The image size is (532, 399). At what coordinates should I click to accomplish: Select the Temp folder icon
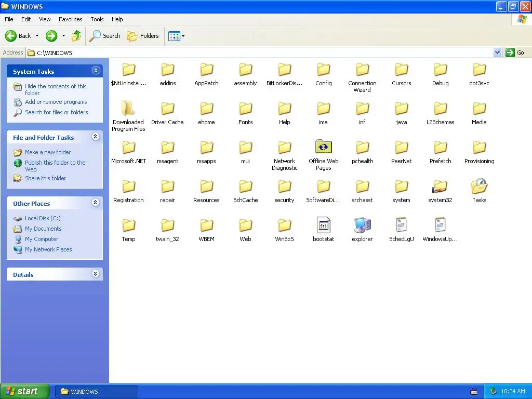129,225
